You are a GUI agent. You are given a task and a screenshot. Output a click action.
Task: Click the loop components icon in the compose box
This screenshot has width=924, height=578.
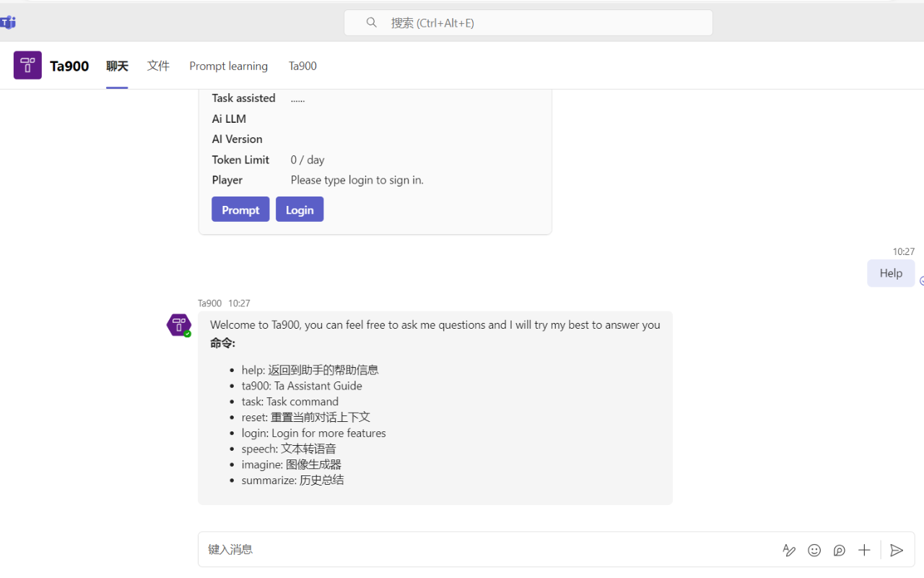pyautogui.click(x=840, y=551)
